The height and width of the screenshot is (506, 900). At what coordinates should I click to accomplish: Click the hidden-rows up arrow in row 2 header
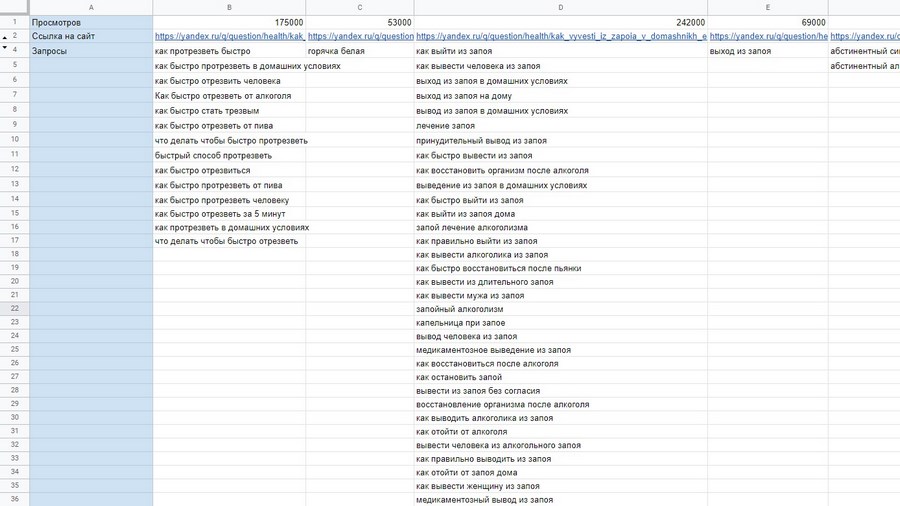coord(5,37)
